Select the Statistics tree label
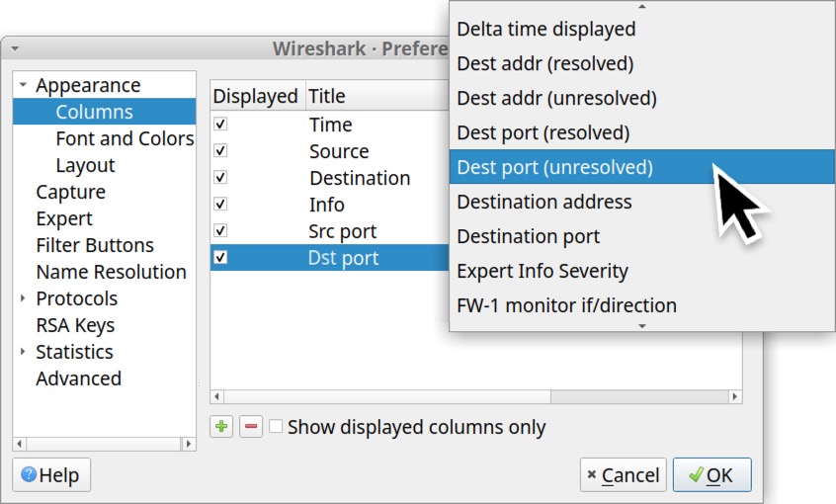Screen dimensions: 836x504 tap(75, 352)
